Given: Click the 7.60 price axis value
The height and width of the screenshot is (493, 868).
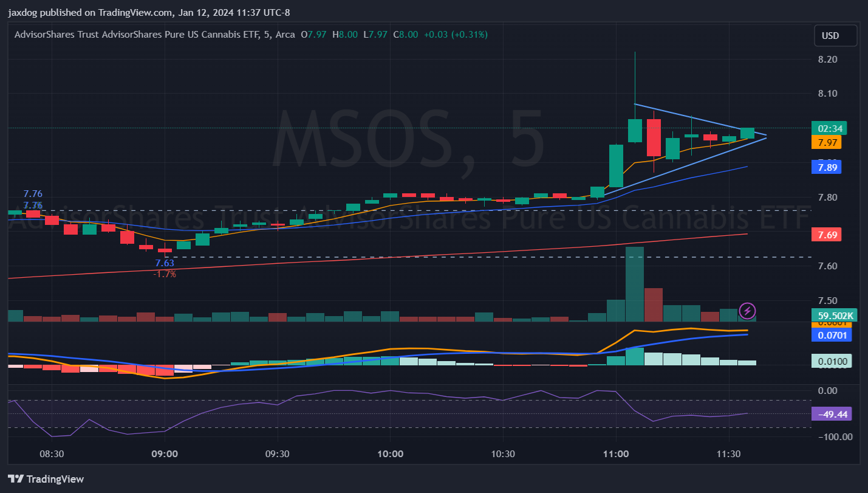Looking at the screenshot, I should pyautogui.click(x=829, y=266).
